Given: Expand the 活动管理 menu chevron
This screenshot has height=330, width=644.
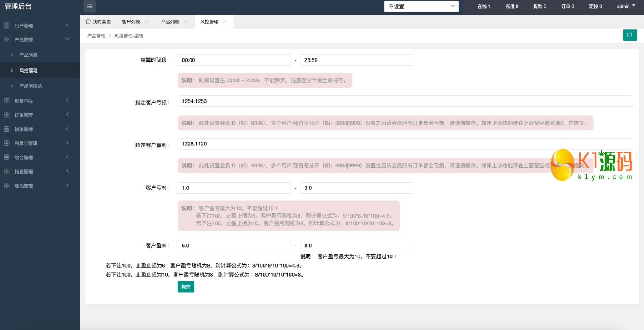Looking at the screenshot, I should (x=68, y=185).
